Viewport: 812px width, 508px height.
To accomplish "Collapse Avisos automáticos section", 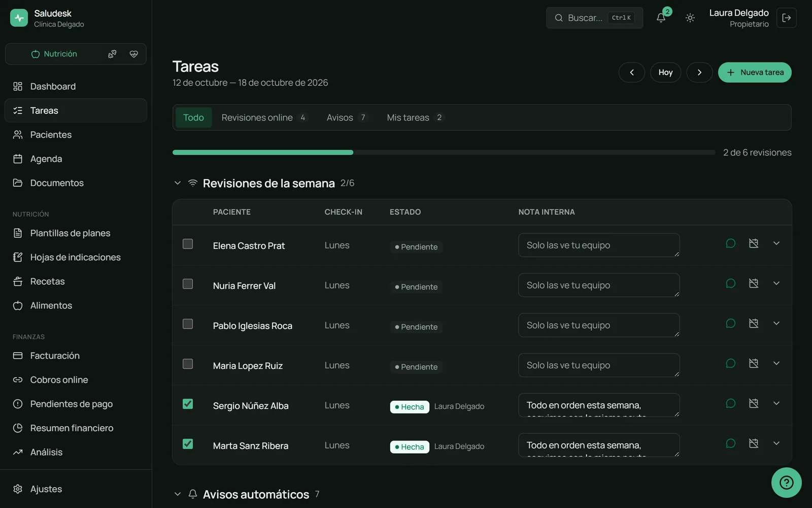I will pos(178,494).
